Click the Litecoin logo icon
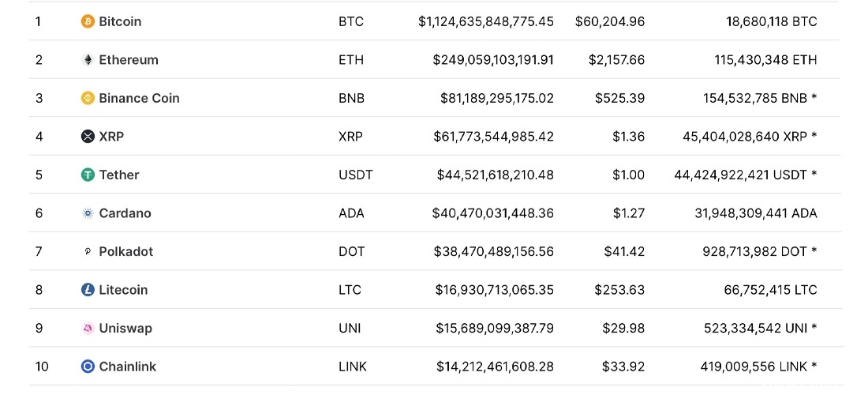Screen dimensions: 868x395 point(88,290)
